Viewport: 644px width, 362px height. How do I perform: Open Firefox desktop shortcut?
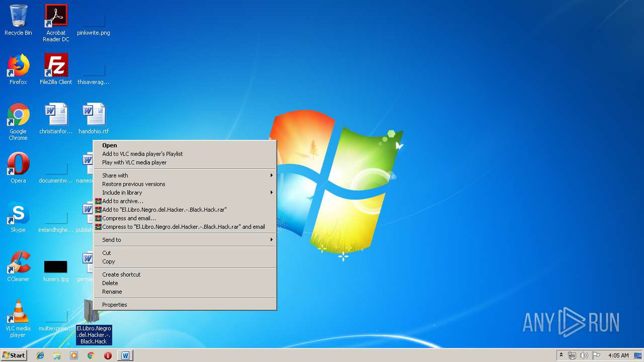click(x=18, y=69)
